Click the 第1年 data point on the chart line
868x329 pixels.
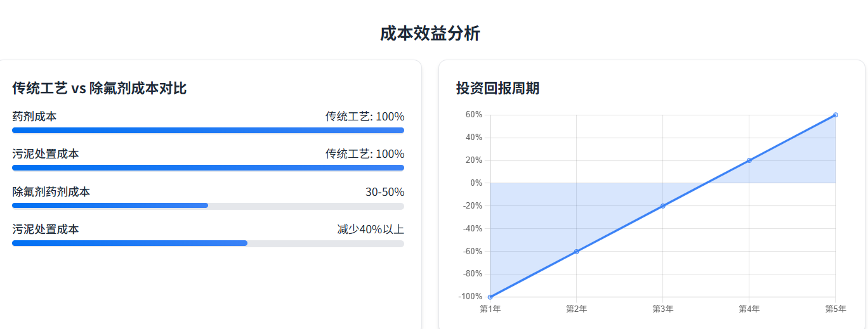[490, 297]
